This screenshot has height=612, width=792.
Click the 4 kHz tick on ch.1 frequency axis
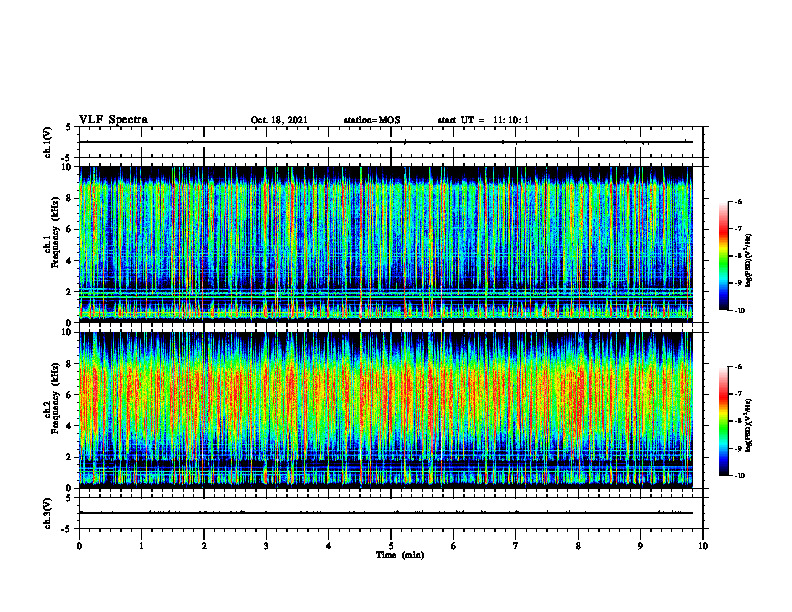69,261
